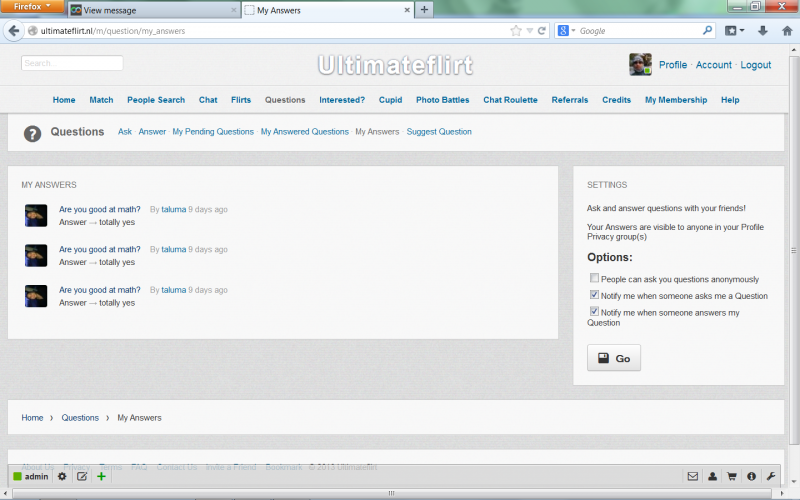Click the Profile link in header
800x500 pixels.
pyautogui.click(x=673, y=65)
